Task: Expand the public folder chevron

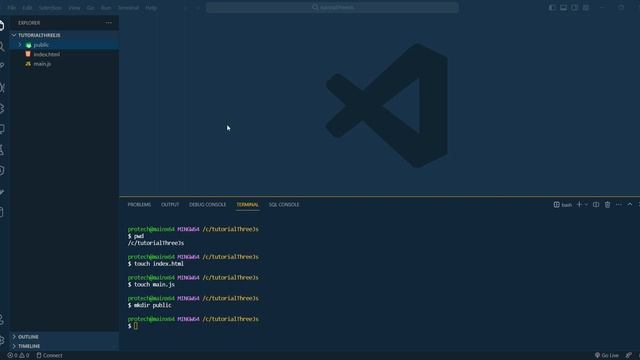Action: [20, 45]
